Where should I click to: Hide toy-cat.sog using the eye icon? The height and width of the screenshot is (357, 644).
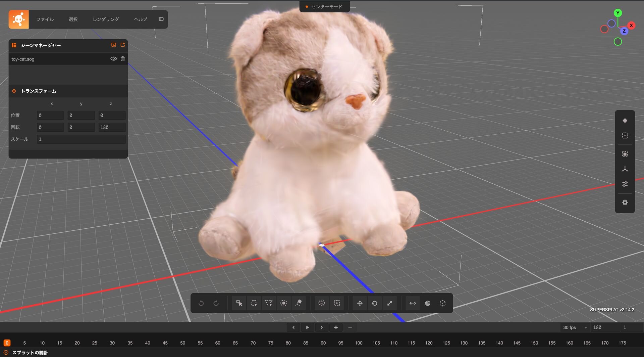(114, 59)
